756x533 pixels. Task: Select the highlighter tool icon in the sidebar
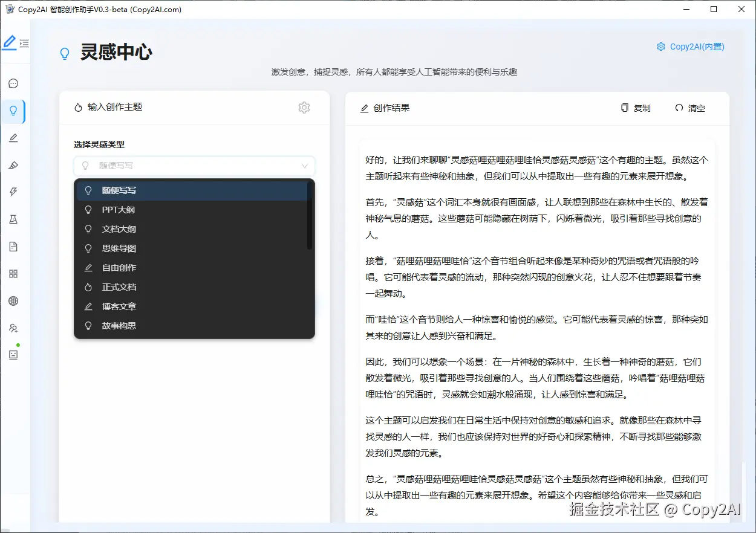tap(13, 165)
